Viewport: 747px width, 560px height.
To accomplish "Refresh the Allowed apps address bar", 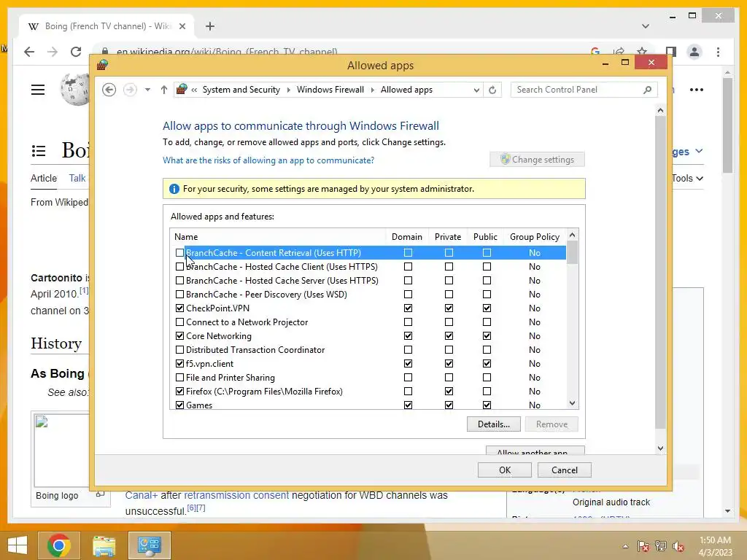I will [x=492, y=90].
